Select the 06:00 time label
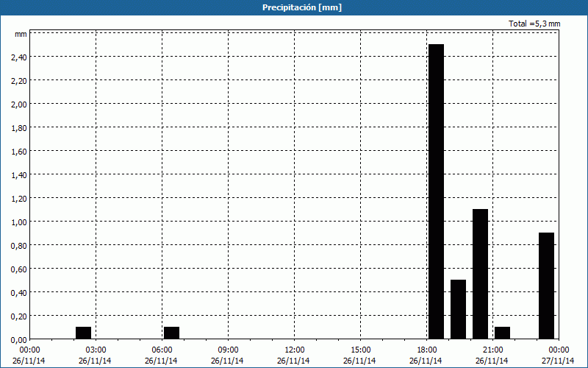588x368 pixels. click(162, 350)
